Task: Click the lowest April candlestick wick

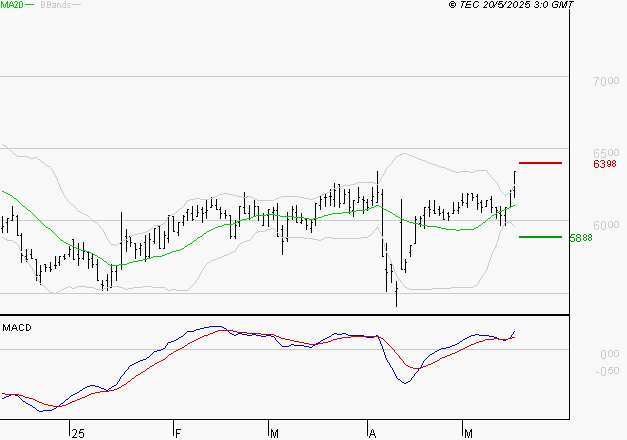Action: click(397, 298)
